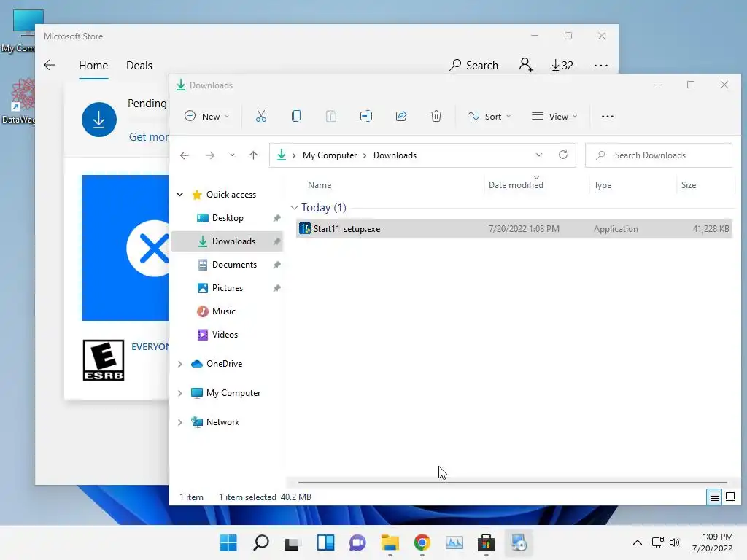Expand the My Computer tree node
The height and width of the screenshot is (560, 747).
[x=179, y=393]
